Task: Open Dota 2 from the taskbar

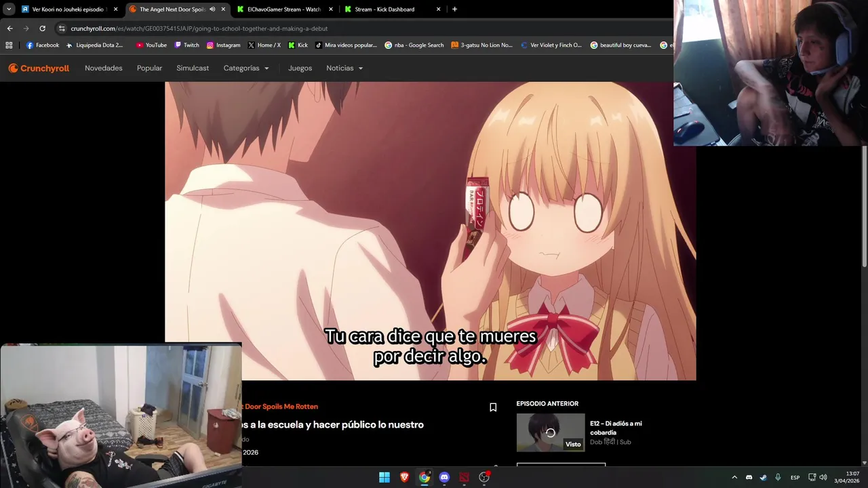Action: point(464,477)
